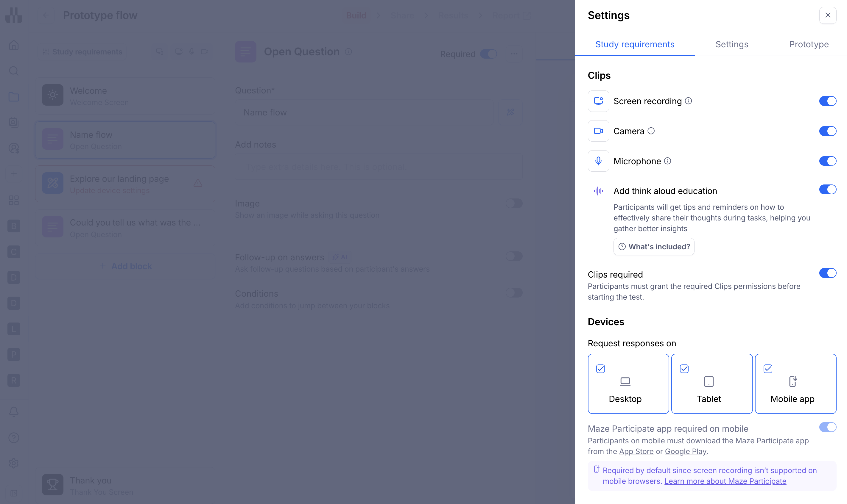Click the Screen recording monitor icon
The height and width of the screenshot is (504, 847).
[x=598, y=101]
